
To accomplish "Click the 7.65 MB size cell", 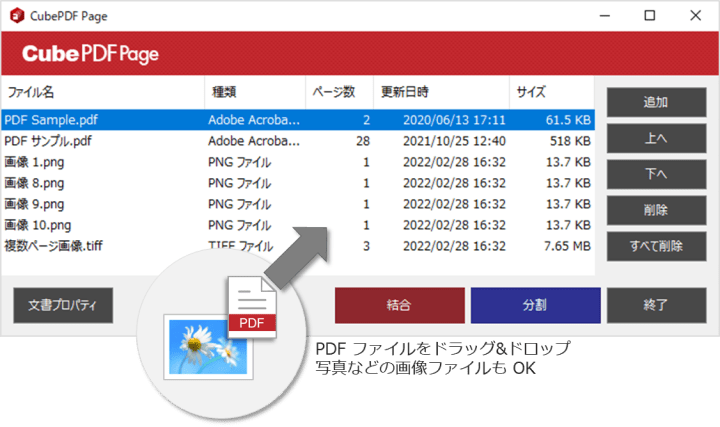I will 567,246.
